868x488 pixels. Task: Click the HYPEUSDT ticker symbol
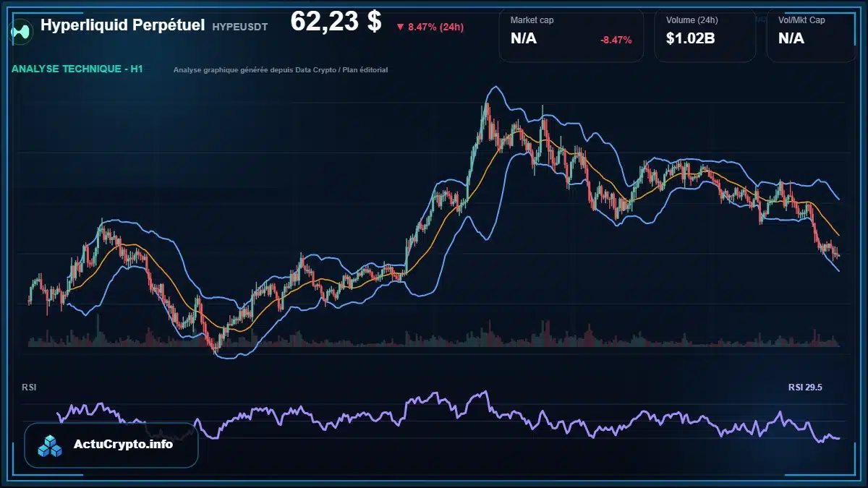click(240, 27)
